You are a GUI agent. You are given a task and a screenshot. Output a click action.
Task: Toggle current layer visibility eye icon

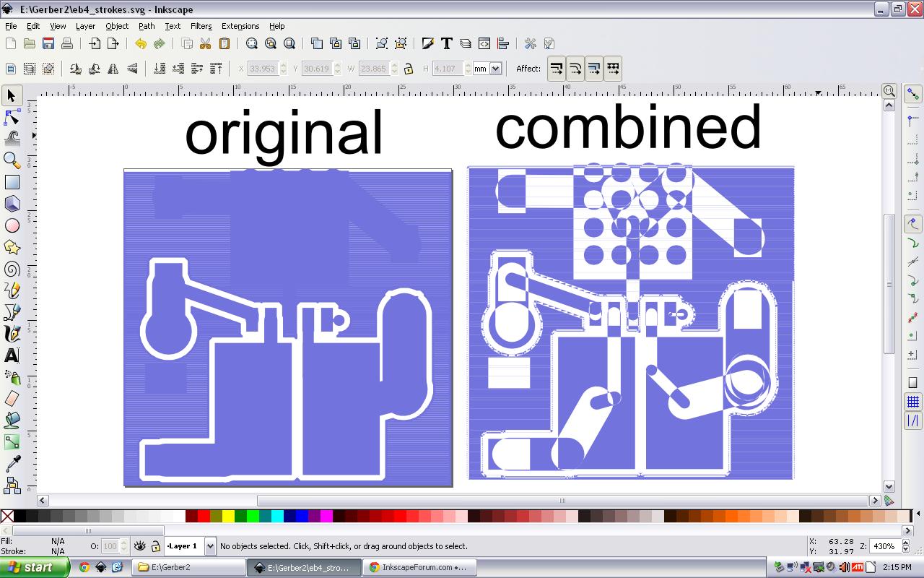click(x=139, y=546)
